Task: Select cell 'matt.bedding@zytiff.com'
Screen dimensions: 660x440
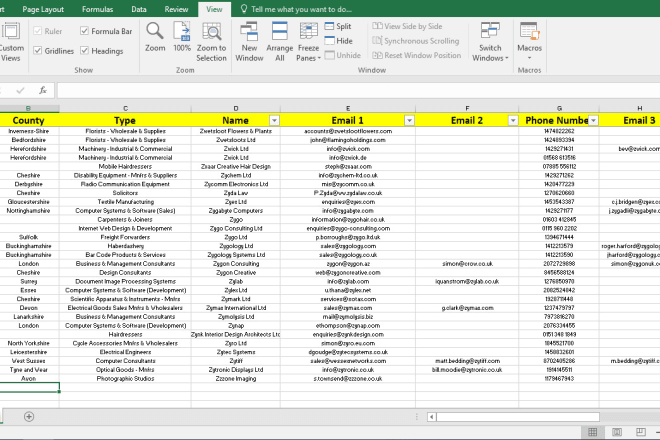Action: 467,361
